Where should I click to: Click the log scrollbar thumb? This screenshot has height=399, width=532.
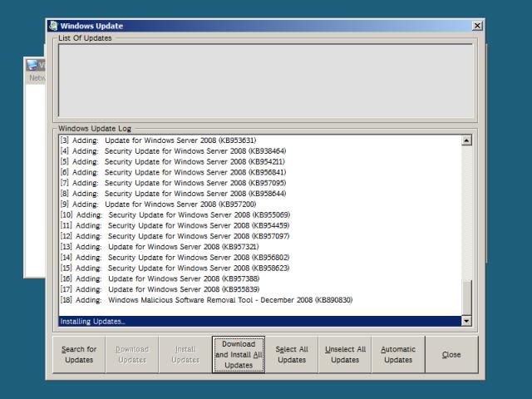[x=466, y=298]
